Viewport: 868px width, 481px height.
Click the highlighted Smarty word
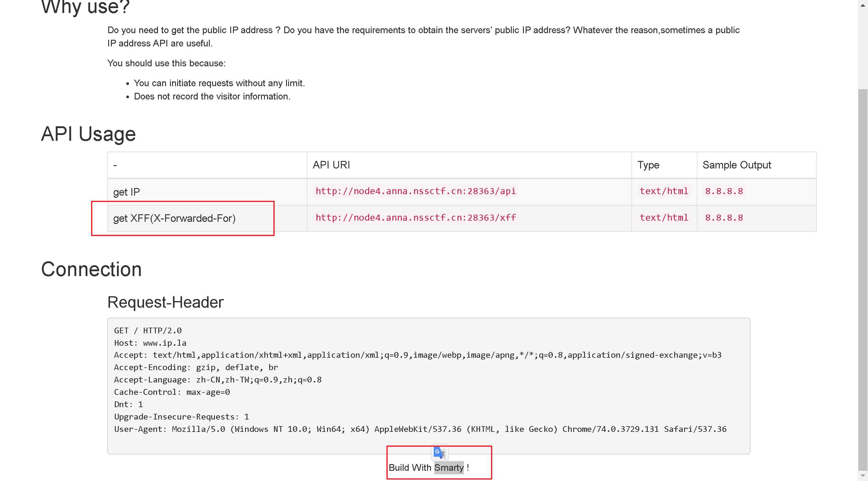point(448,467)
